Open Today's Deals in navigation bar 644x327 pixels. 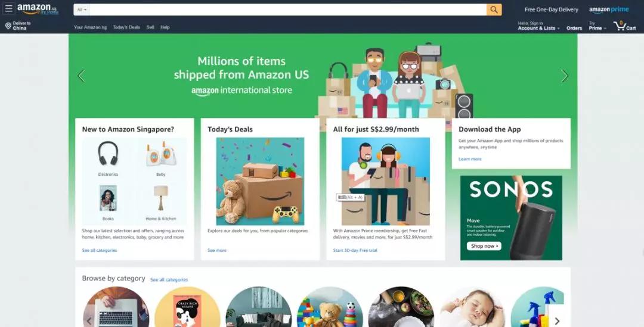[x=126, y=27]
